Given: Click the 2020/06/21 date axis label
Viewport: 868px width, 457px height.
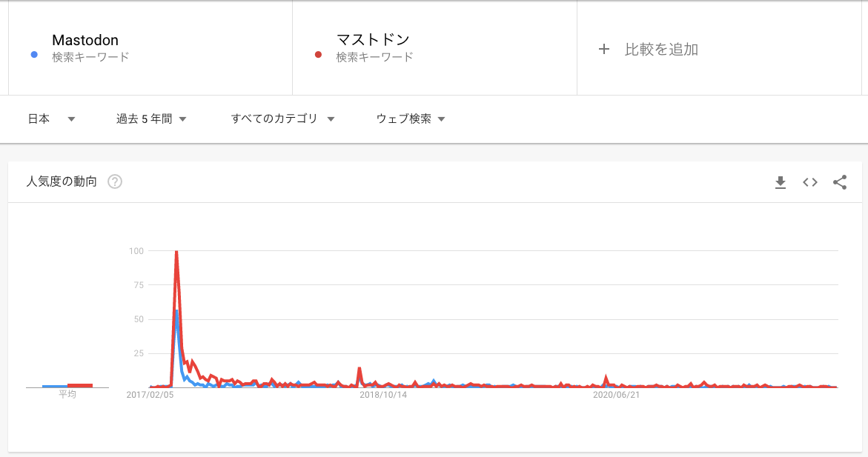Looking at the screenshot, I should [616, 395].
